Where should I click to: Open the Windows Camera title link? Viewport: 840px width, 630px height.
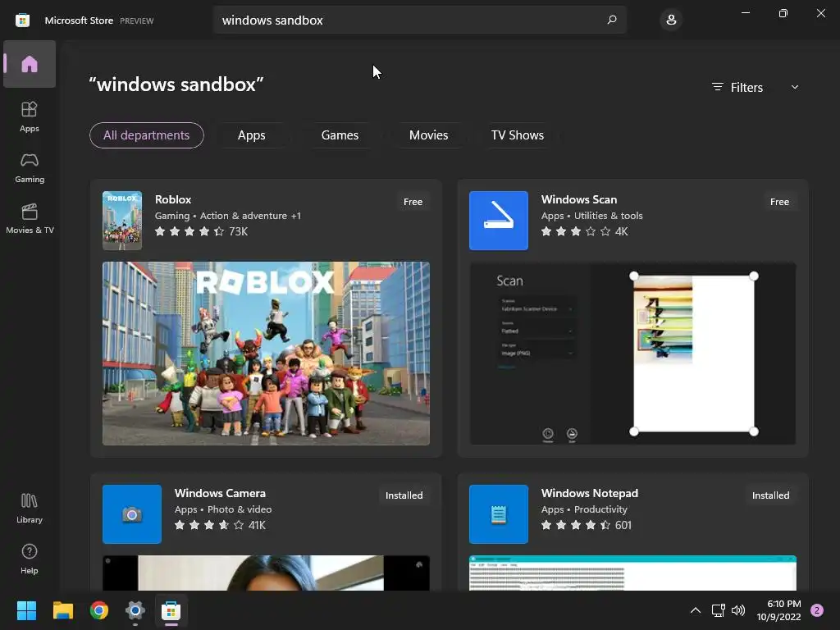pos(220,493)
